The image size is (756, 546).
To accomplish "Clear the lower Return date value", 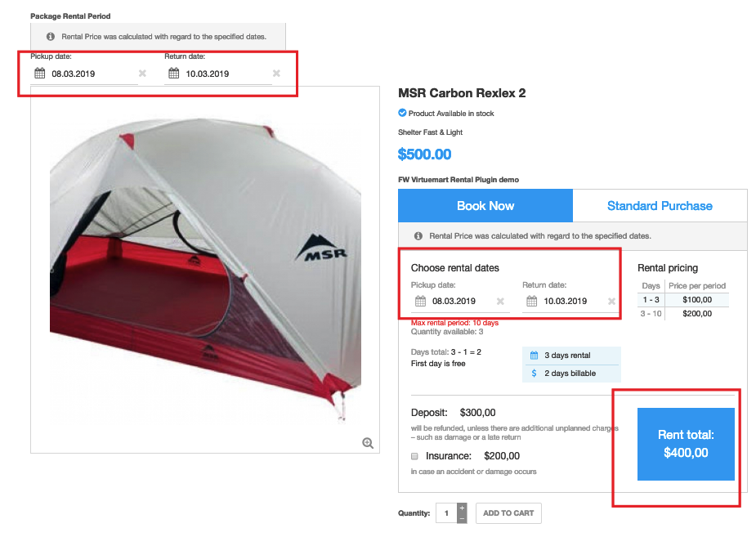I will click(611, 301).
